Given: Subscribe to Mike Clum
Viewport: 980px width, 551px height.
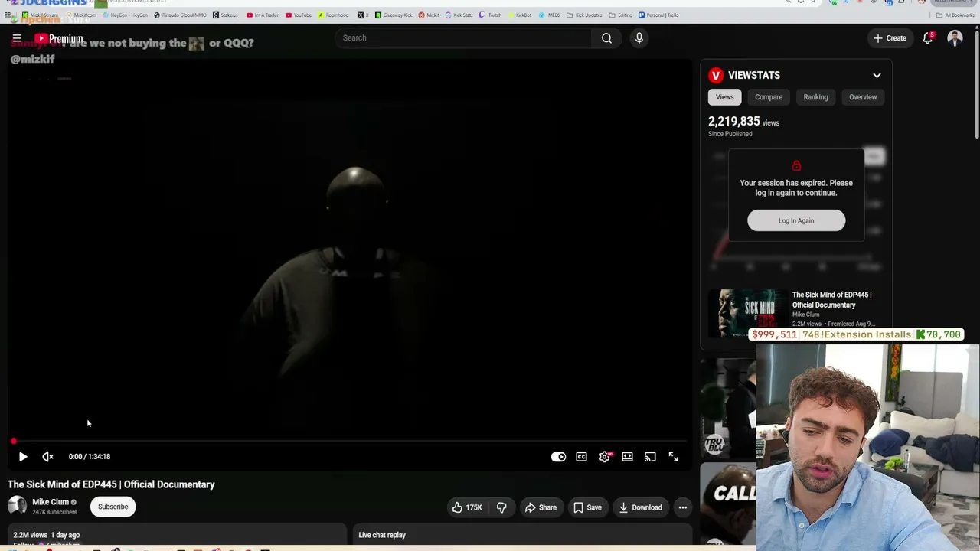Looking at the screenshot, I should [113, 507].
